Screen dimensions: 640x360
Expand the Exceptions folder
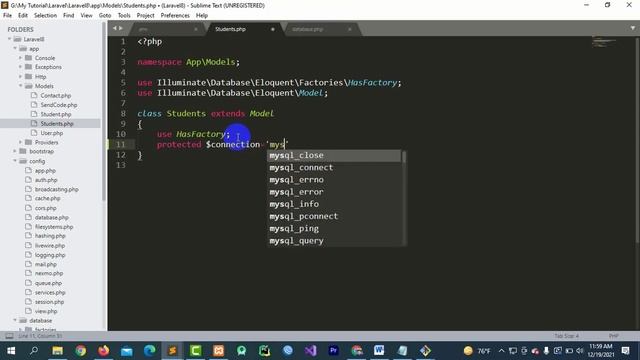click(x=20, y=67)
